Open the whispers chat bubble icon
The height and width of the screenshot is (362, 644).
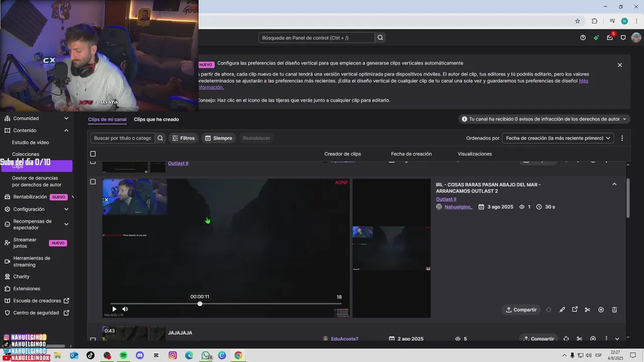(623, 38)
